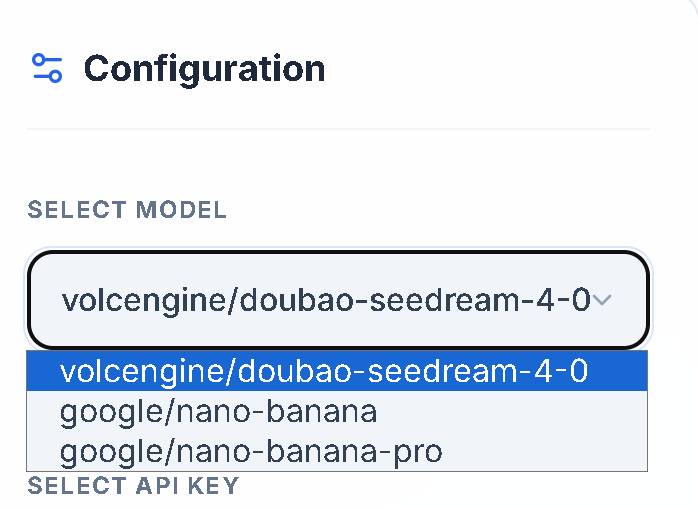Click the word "Configuration" beside the sliders icon
Image resolution: width=698 pixels, height=508 pixels.
[204, 68]
